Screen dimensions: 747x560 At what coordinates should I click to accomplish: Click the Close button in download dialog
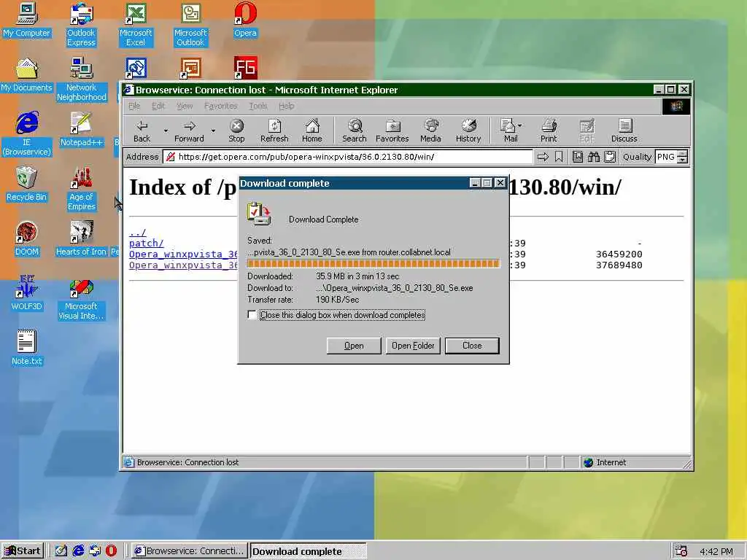pyautogui.click(x=472, y=346)
